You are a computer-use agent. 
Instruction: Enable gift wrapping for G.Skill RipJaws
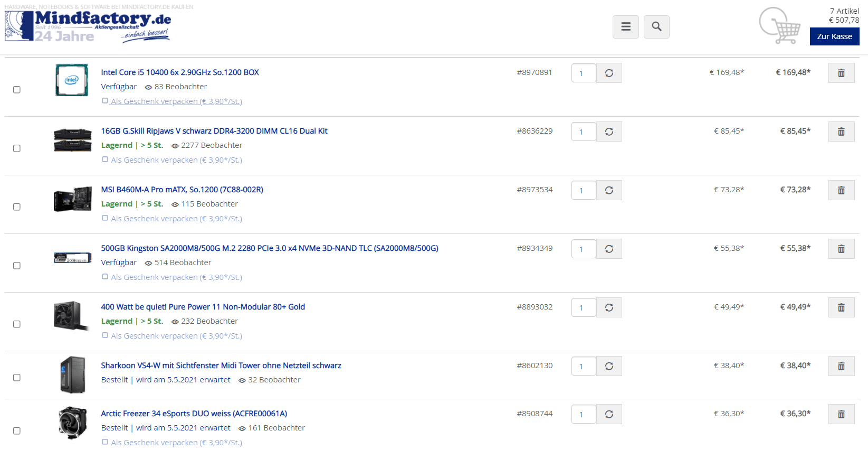point(105,160)
